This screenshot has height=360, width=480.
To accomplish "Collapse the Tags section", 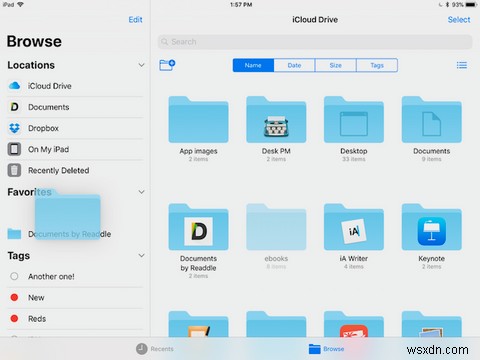I will [142, 256].
